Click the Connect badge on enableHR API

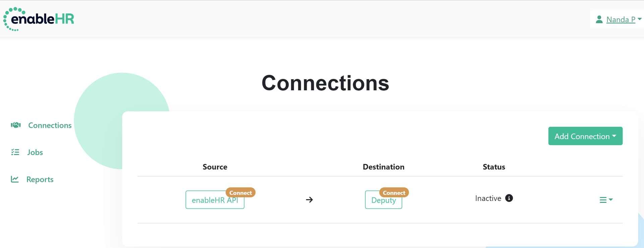coord(240,192)
